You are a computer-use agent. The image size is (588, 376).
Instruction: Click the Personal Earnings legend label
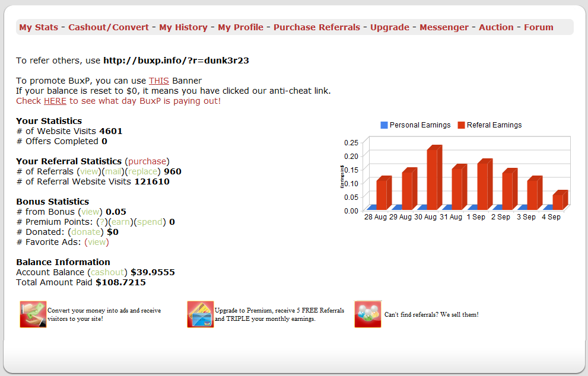pos(420,125)
